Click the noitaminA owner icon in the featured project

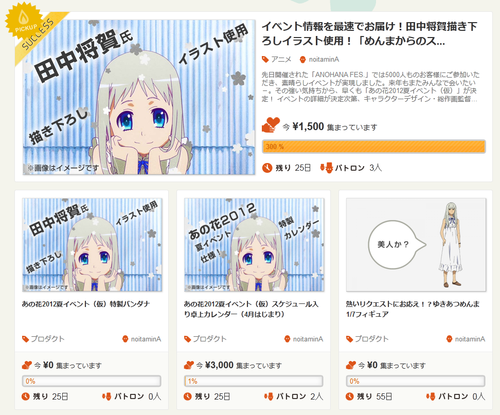point(303,59)
